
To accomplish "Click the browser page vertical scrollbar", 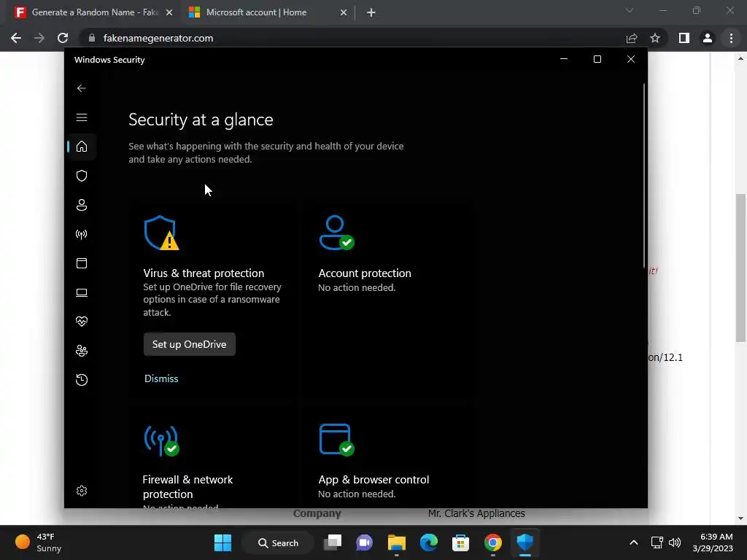I will click(x=740, y=268).
